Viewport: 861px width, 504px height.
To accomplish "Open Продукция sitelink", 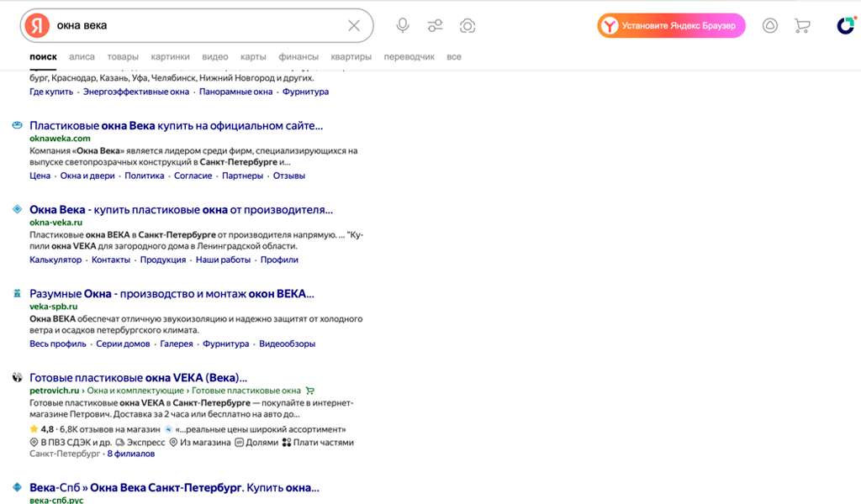I will point(163,260).
